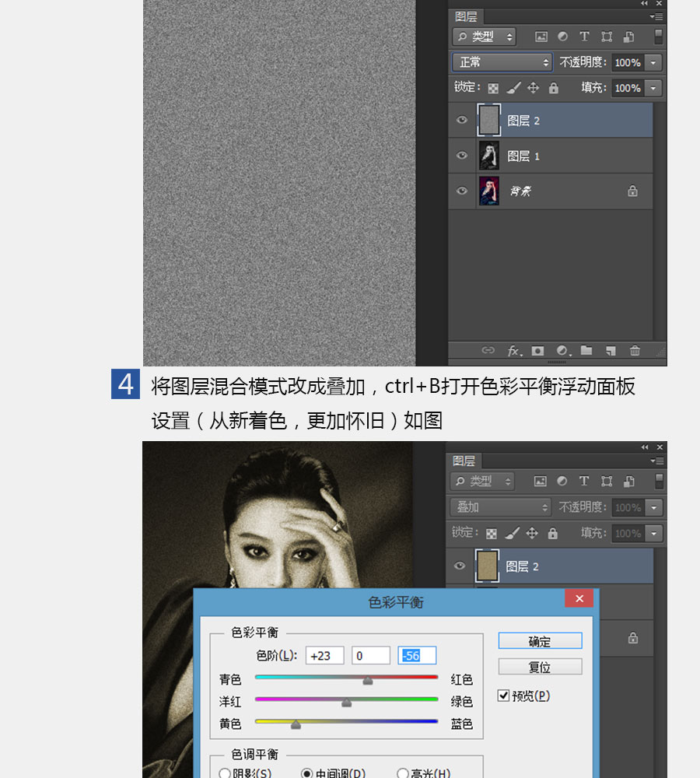This screenshot has width=700, height=778.
Task: Click fill 100% field in upper panel
Action: (628, 89)
